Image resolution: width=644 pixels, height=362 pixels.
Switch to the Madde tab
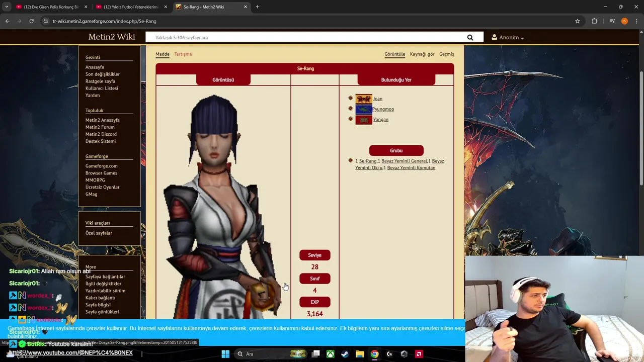(163, 54)
